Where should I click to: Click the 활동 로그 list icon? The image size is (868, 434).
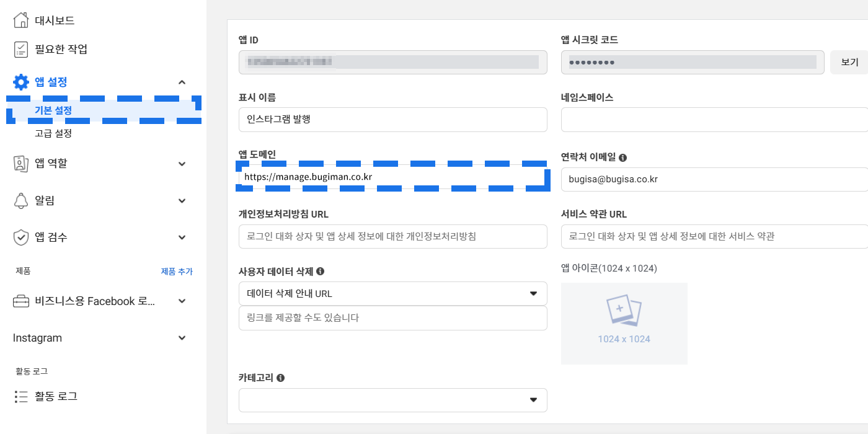point(21,396)
